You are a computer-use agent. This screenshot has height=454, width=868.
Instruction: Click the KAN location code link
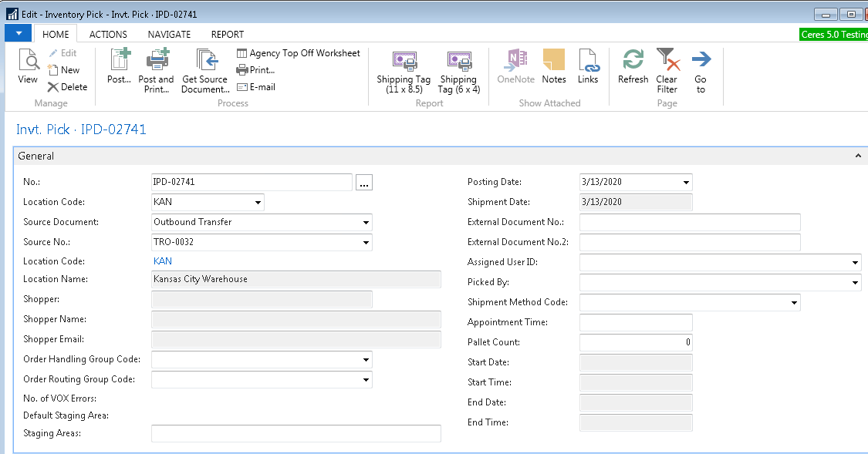163,261
